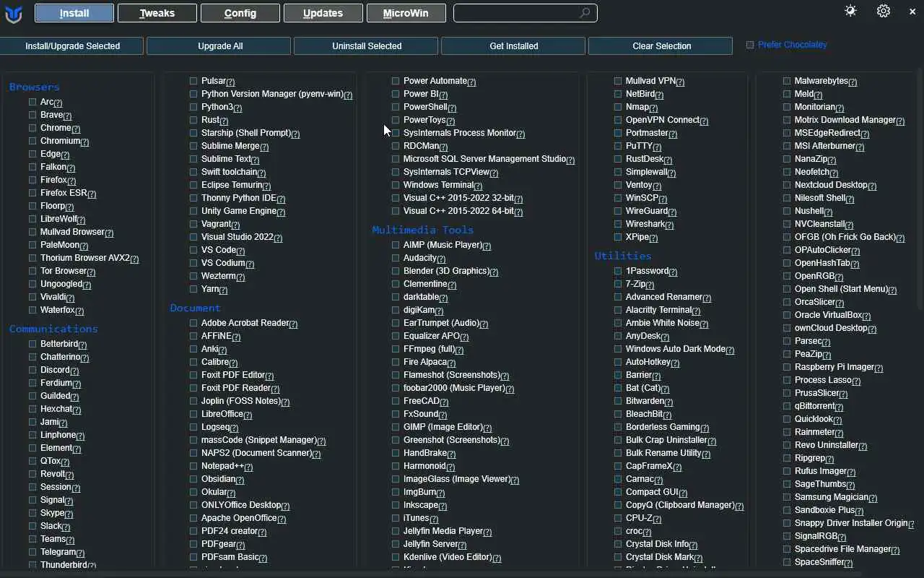Click the Raspberry Pi Imager label
924x578 pixels.
(834, 367)
